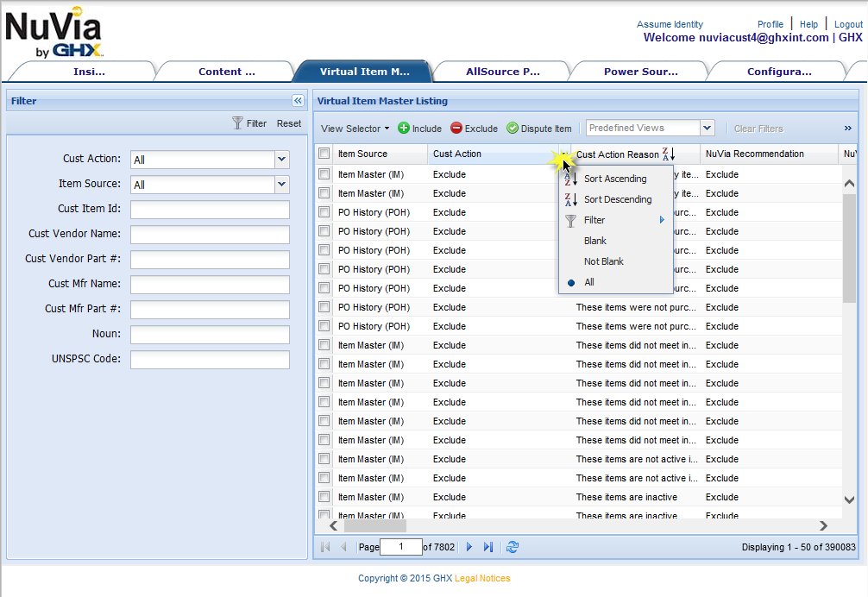Viewport: 868px width, 597px height.
Task: Select Blank in the column menu
Action: [x=615, y=241]
